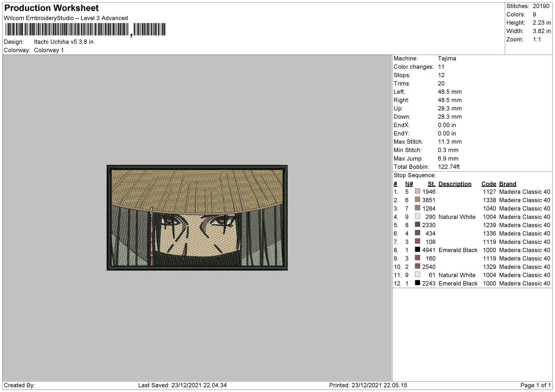Click the code 1239 in stop 5
The width and height of the screenshot is (555, 392).
point(490,225)
